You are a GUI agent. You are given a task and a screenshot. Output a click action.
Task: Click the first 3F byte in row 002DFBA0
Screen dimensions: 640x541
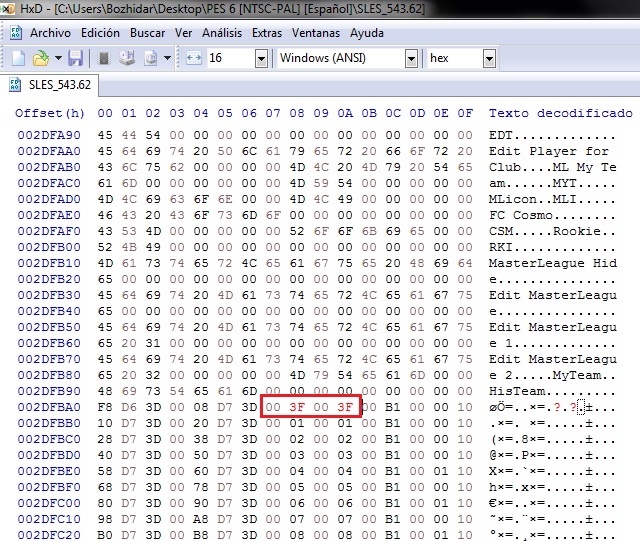(x=297, y=407)
